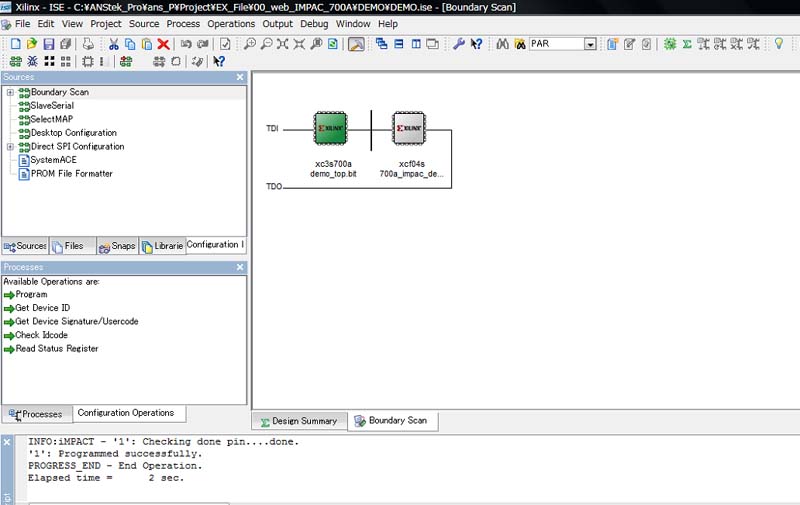
Task: Click the wrench Preferences icon
Action: 459,44
